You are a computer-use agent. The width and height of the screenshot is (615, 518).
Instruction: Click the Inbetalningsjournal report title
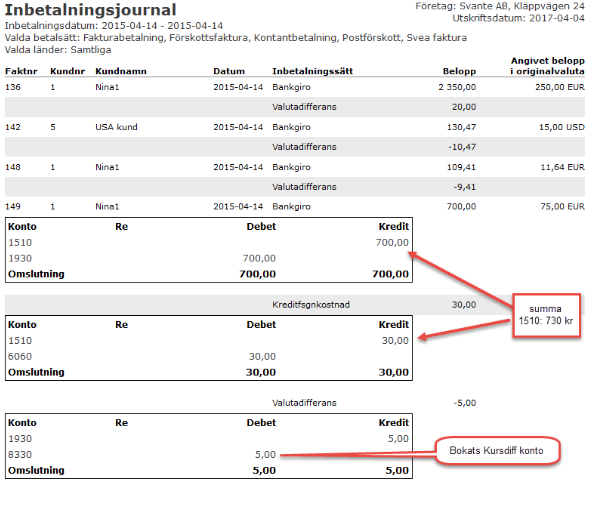point(91,10)
